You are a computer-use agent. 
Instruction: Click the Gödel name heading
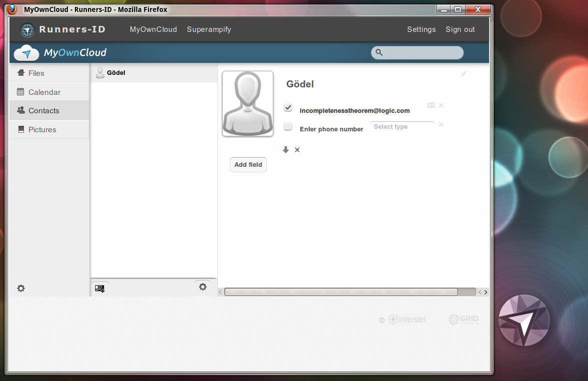pyautogui.click(x=300, y=84)
